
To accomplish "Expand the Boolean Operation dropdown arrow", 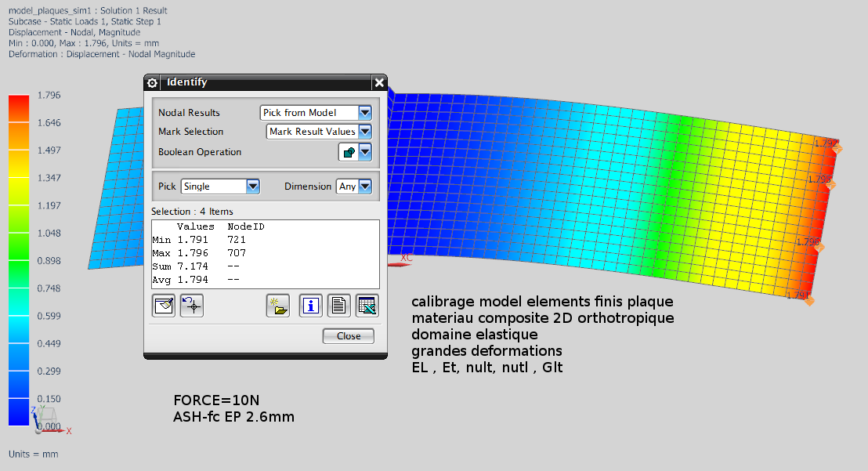I will point(365,152).
